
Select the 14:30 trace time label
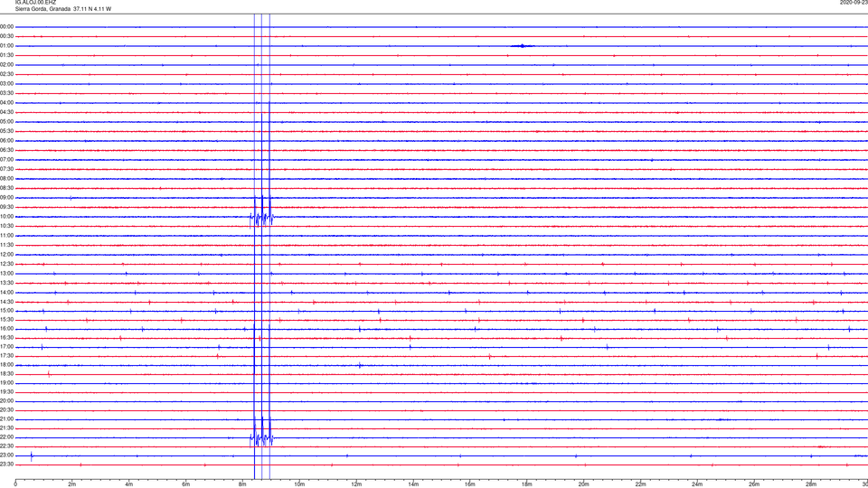pyautogui.click(x=7, y=302)
